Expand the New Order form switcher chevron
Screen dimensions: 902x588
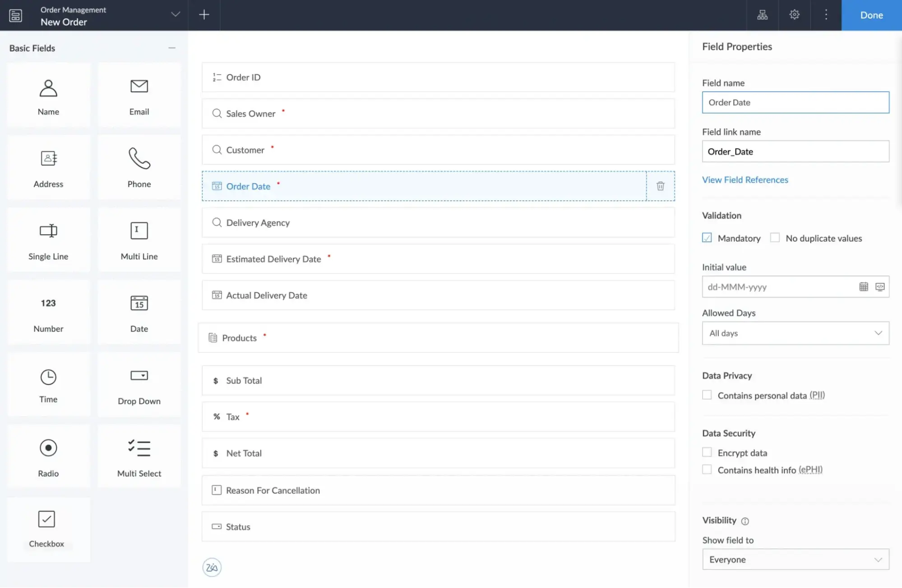point(176,15)
